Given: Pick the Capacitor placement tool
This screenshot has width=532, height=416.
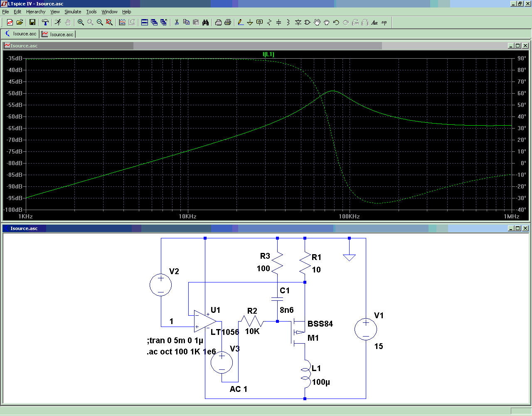Looking at the screenshot, I should [x=279, y=22].
